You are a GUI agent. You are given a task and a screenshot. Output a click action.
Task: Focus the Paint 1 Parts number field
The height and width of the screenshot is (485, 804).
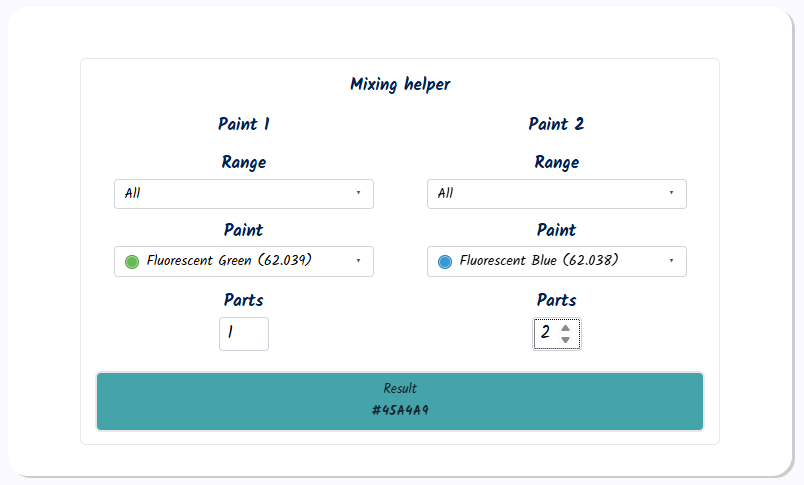[243, 334]
